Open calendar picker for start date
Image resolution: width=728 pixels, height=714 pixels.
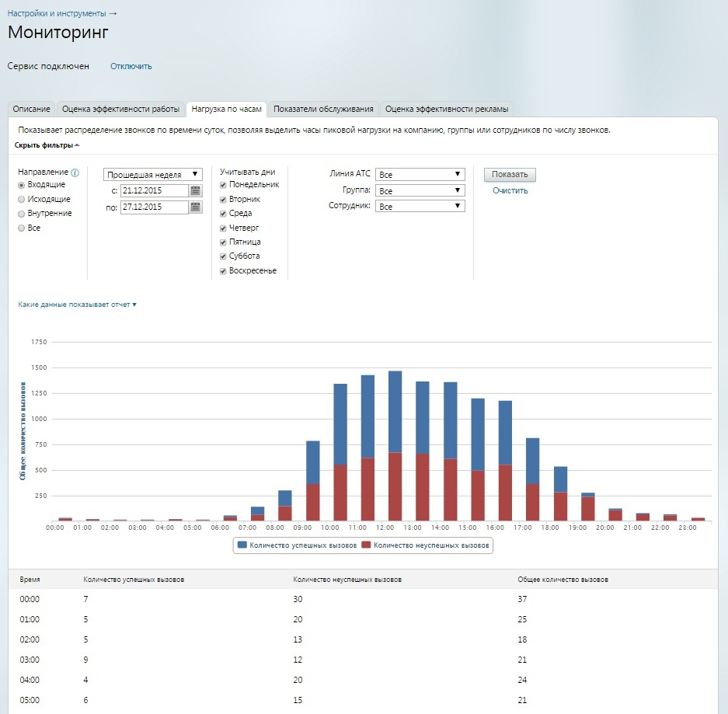coord(196,191)
